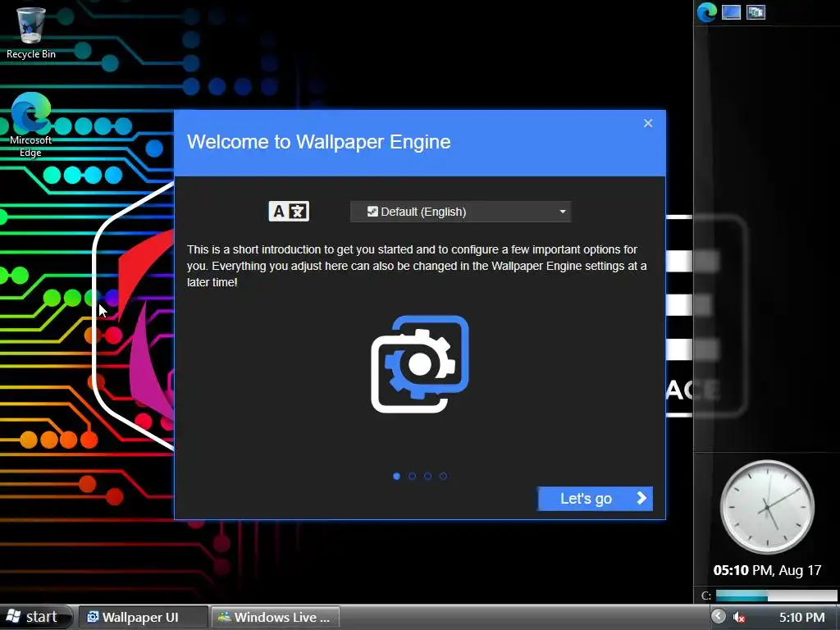The image size is (840, 630).
Task: Close the Welcome to Wallpaper Engine dialog
Action: pos(648,123)
